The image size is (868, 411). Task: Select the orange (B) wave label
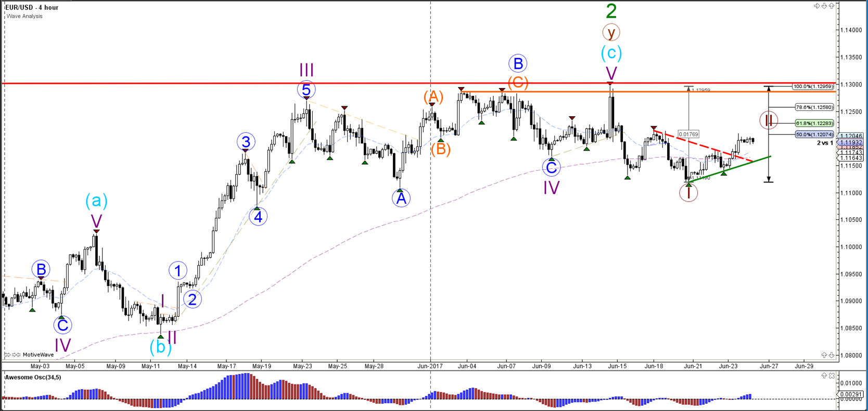tap(440, 150)
